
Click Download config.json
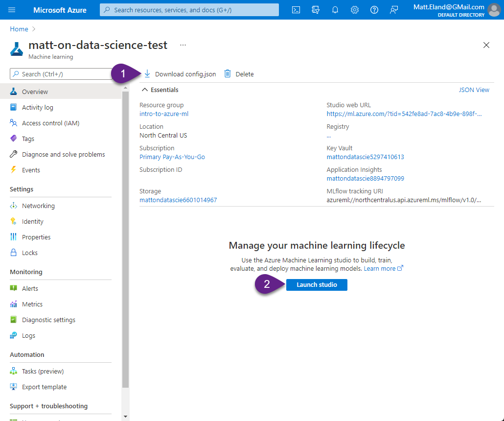tap(180, 74)
